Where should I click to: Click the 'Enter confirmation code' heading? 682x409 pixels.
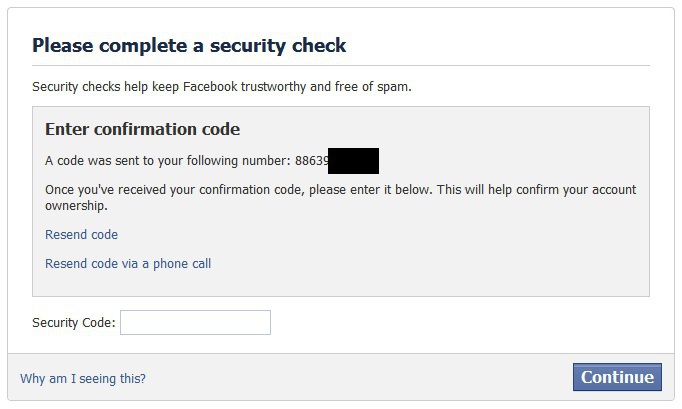(x=142, y=130)
